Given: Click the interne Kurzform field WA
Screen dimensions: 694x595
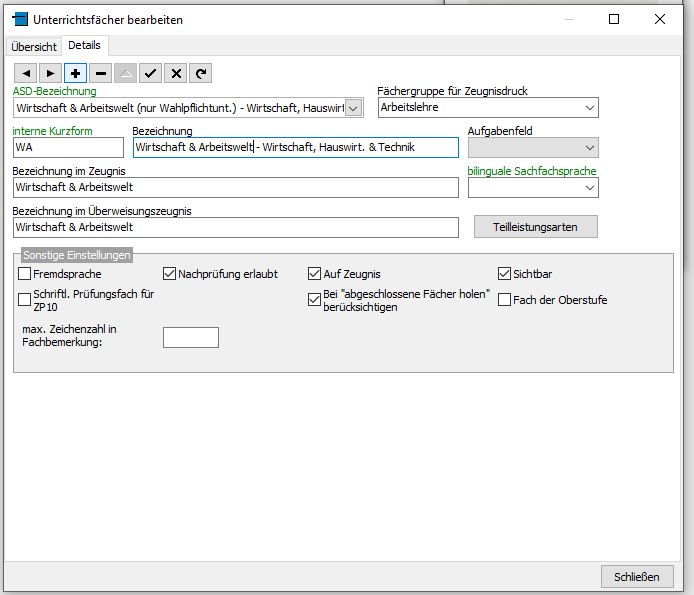Looking at the screenshot, I should tap(68, 147).
